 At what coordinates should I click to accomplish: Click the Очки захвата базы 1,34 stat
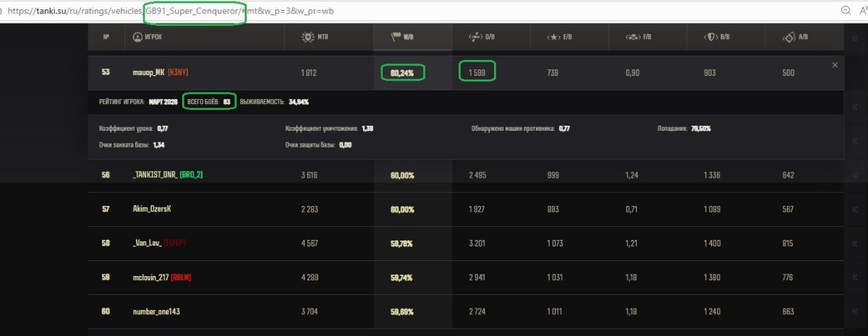132,145
